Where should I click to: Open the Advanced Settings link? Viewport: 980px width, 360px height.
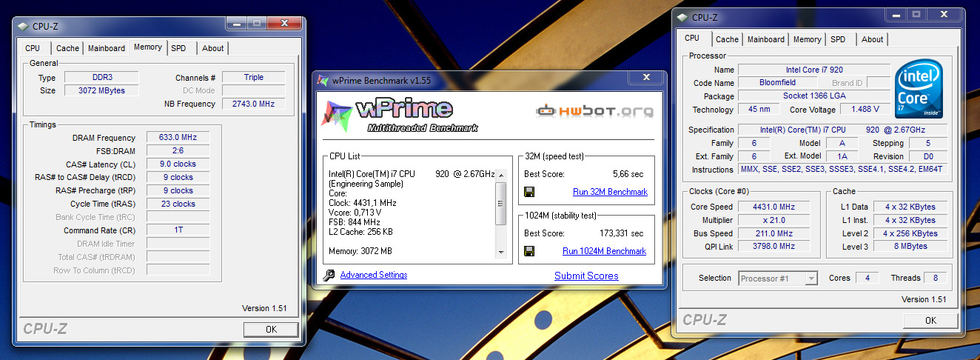tap(374, 275)
